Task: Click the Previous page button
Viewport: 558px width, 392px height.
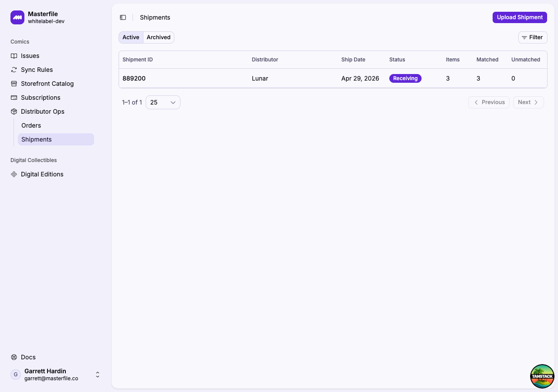Action: pos(489,102)
